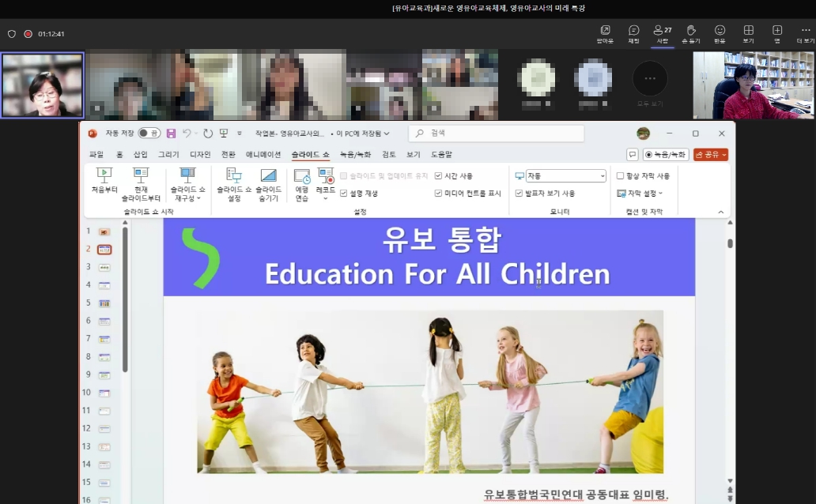Switch to the Insert (삽입) tab
The width and height of the screenshot is (816, 504).
pos(141,155)
